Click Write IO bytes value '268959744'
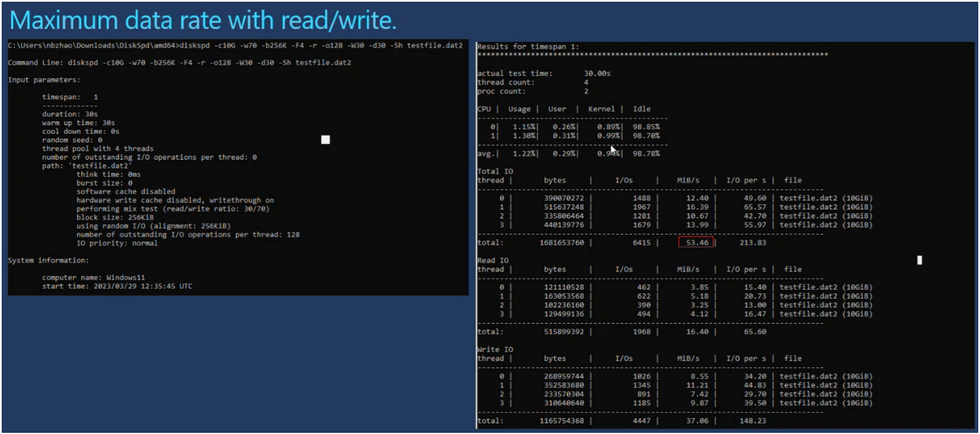980x434 pixels. point(564,376)
